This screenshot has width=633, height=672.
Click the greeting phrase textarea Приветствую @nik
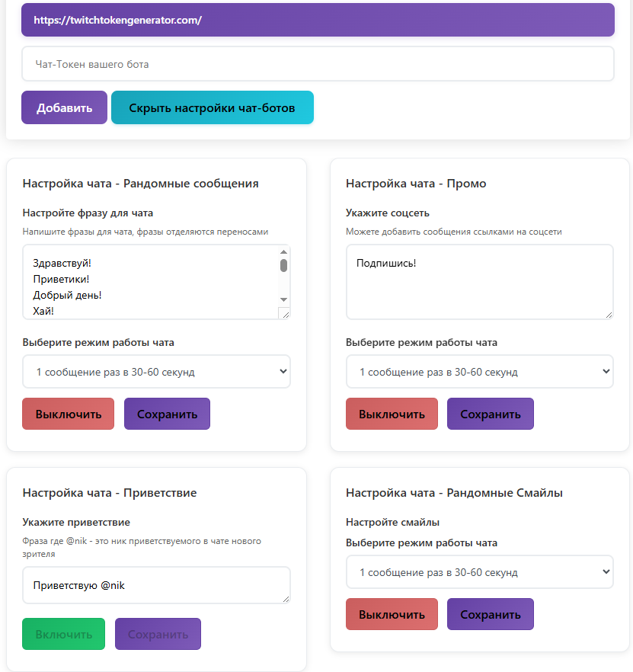click(156, 585)
